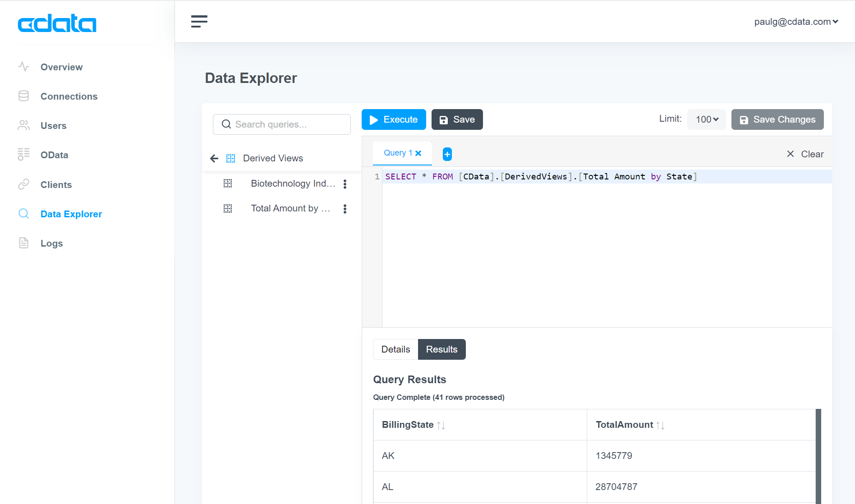Screen dimensions: 855x504
Task: Add a new query tab
Action: pyautogui.click(x=447, y=154)
